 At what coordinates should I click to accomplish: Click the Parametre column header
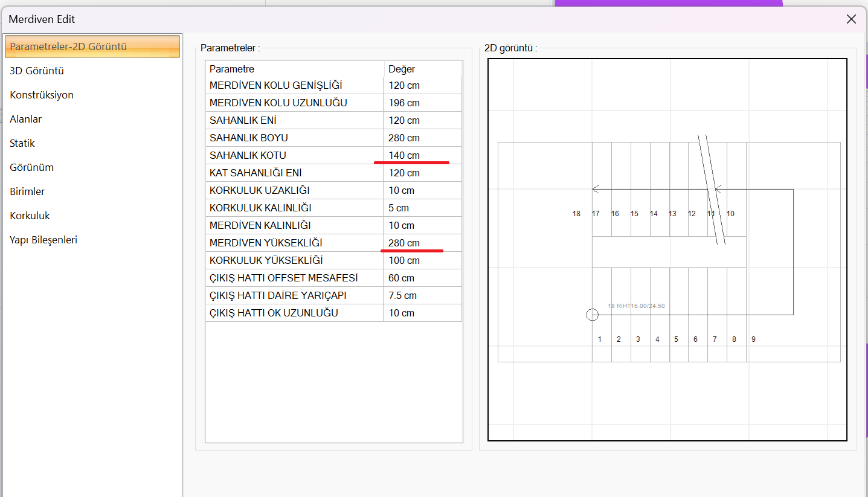(294, 69)
